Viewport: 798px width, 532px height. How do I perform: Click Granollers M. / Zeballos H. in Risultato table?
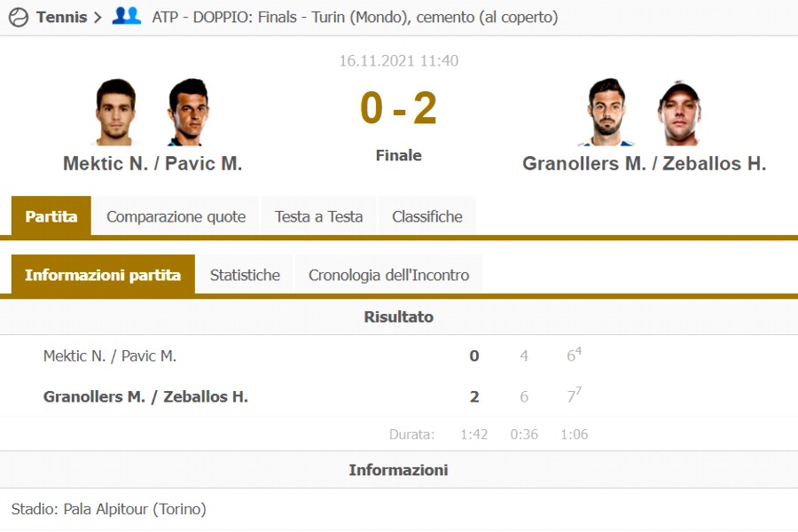[145, 396]
